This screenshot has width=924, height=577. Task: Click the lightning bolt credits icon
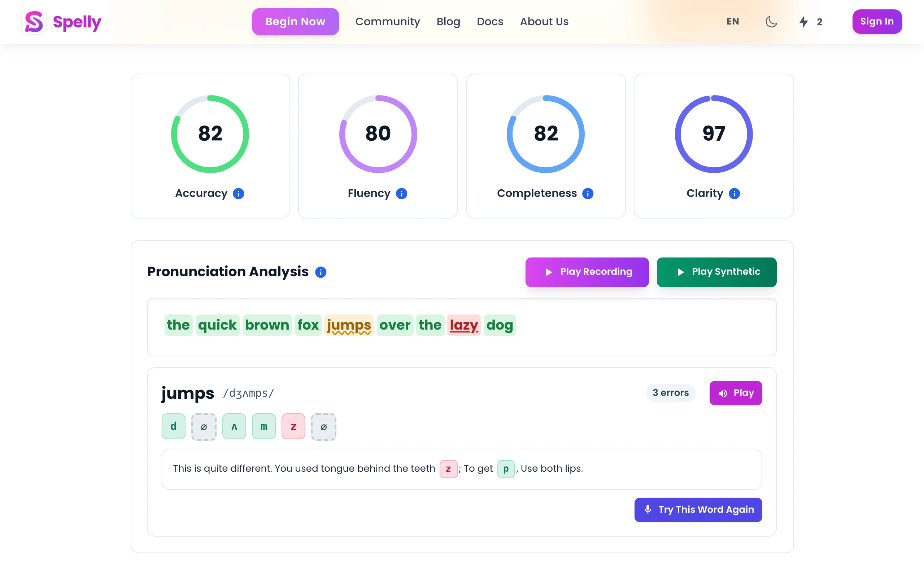(x=803, y=22)
